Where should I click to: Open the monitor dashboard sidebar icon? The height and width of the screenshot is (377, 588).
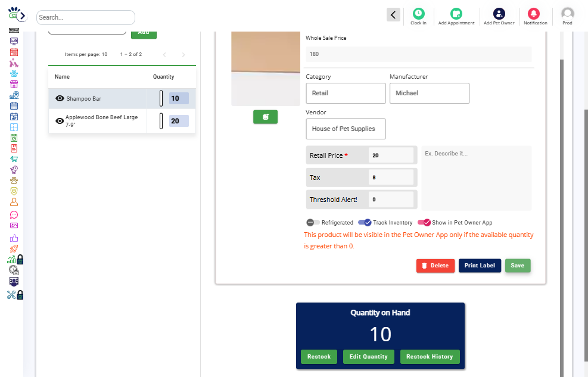(x=14, y=41)
